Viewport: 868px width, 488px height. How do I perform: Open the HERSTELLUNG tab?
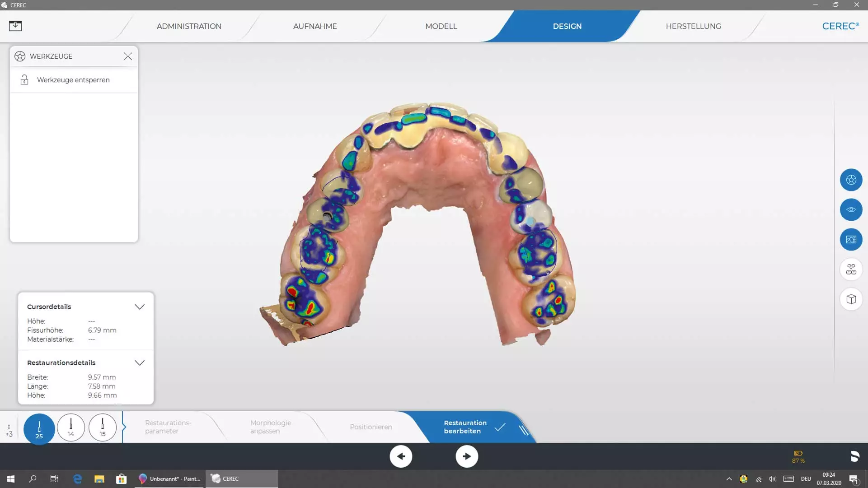click(693, 26)
